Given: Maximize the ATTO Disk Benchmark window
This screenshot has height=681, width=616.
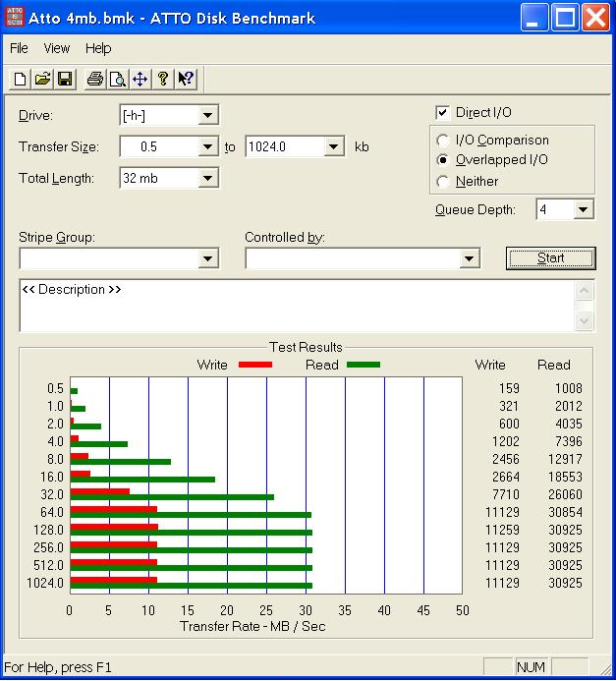Looking at the screenshot, I should (565, 18).
